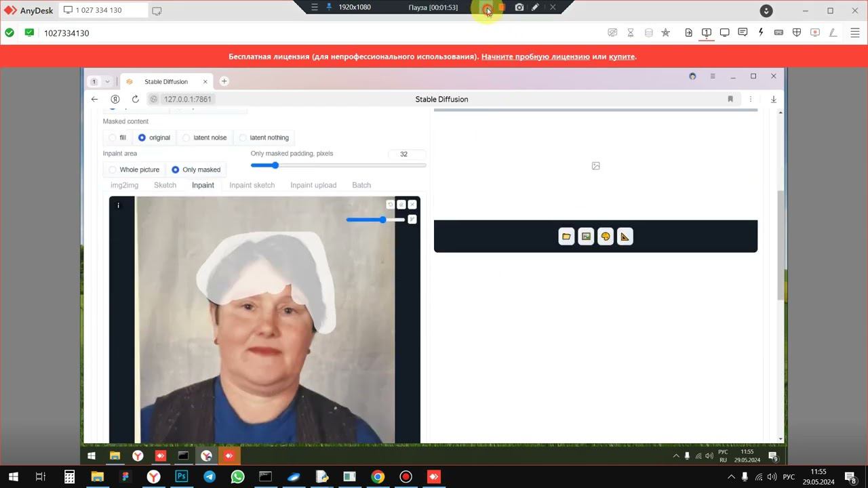Choose "Only masked" inpaint area
Image resolution: width=868 pixels, height=488 pixels.
196,169
